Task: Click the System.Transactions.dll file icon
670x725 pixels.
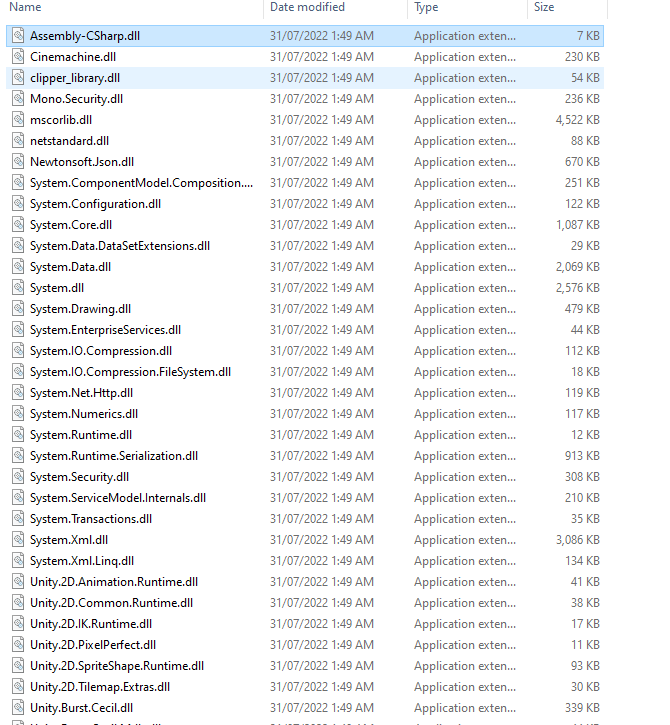Action: click(18, 519)
